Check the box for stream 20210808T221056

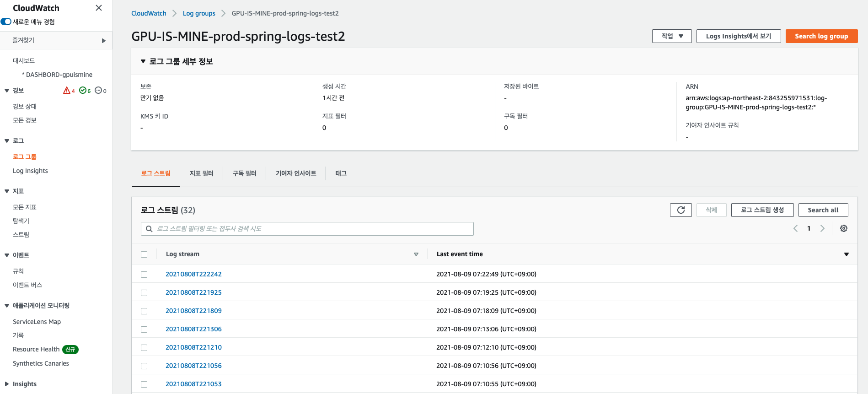[144, 366]
